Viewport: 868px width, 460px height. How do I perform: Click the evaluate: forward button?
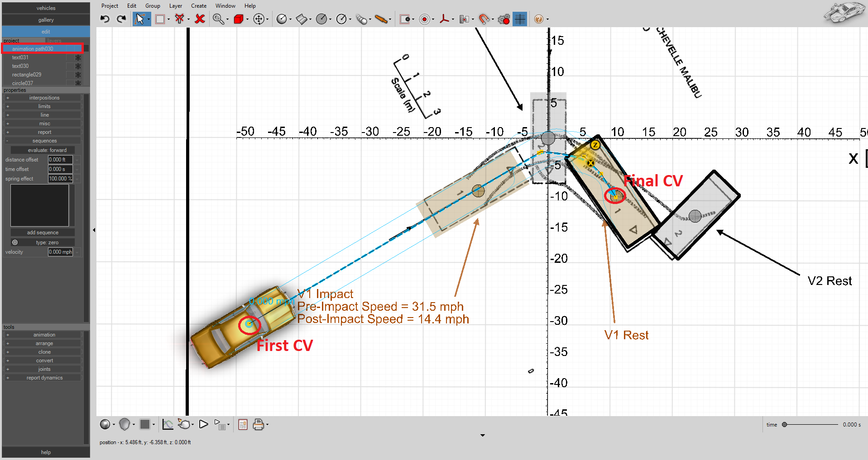pyautogui.click(x=43, y=150)
